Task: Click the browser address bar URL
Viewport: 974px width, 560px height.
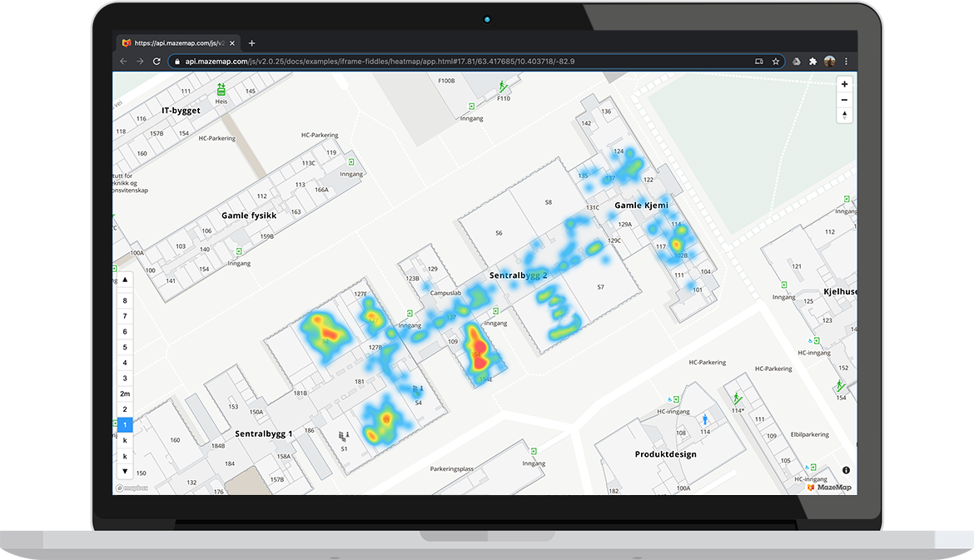Action: (380, 62)
